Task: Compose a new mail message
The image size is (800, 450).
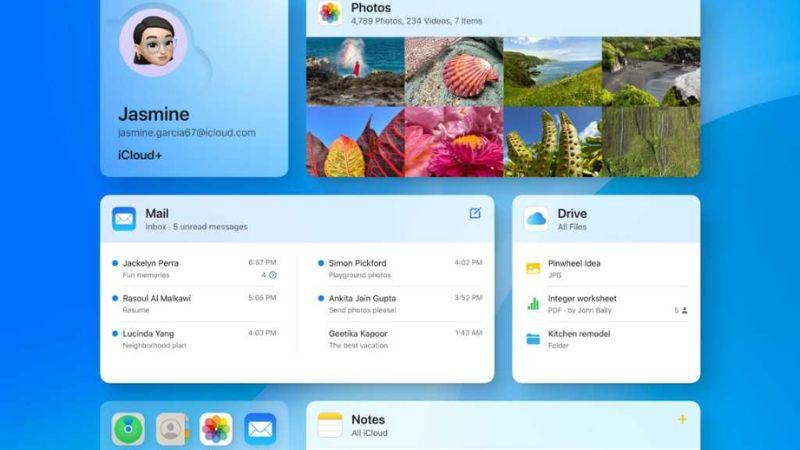Action: [x=475, y=213]
